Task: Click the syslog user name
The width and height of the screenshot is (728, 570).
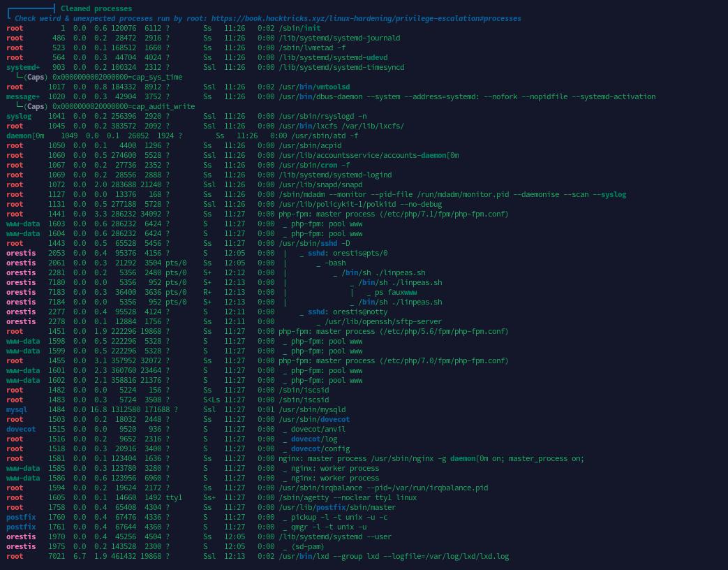Action: (x=19, y=116)
